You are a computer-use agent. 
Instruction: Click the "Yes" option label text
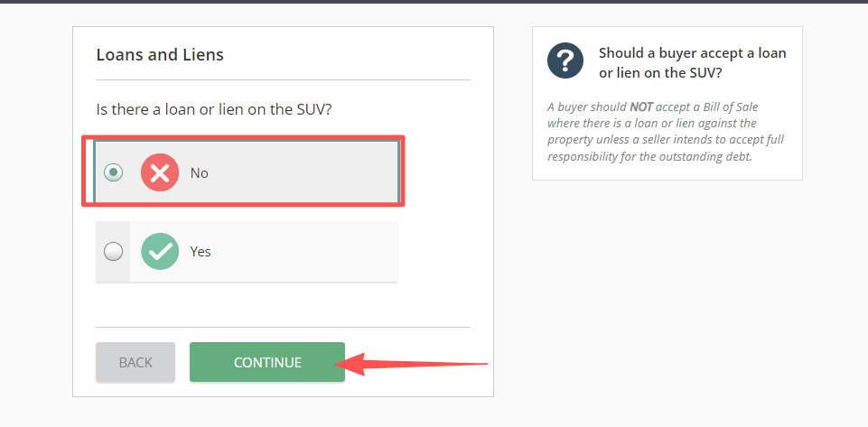201,252
